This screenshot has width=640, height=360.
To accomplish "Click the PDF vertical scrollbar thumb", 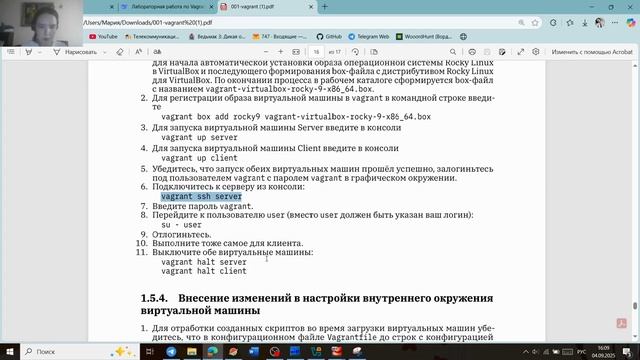I will tap(635, 306).
